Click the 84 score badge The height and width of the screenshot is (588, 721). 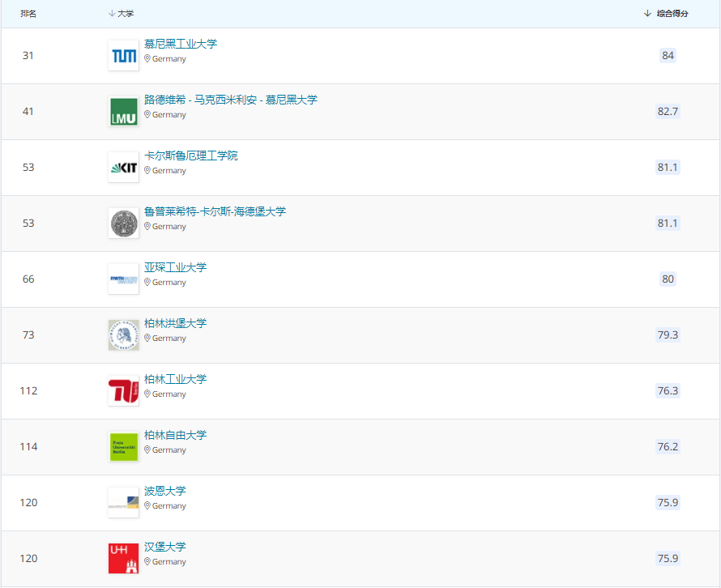[668, 56]
